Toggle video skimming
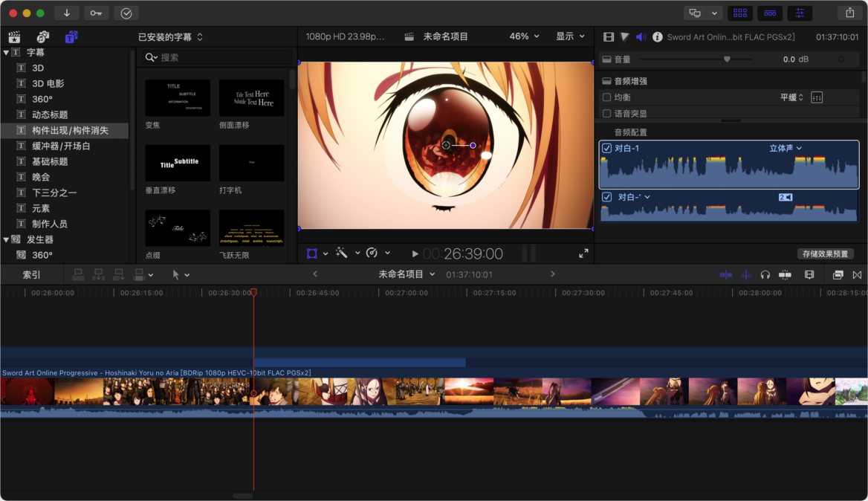The image size is (868, 501). [726, 274]
